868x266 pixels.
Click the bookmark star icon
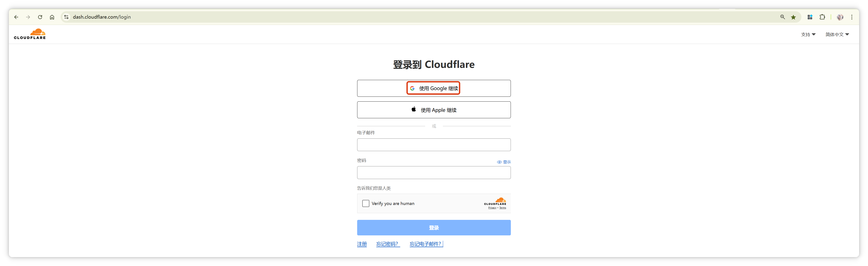point(794,17)
